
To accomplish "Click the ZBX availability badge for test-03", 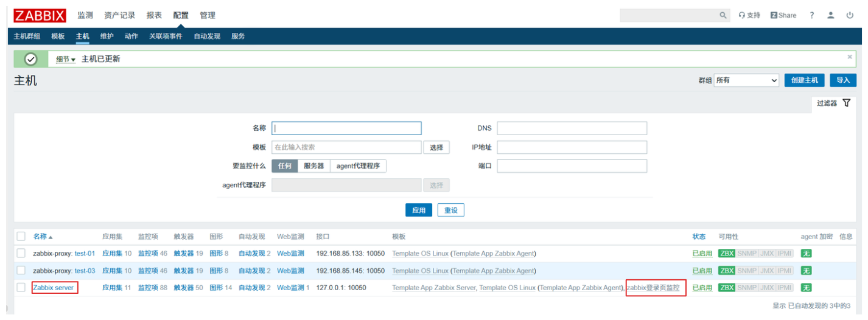I will (x=727, y=271).
